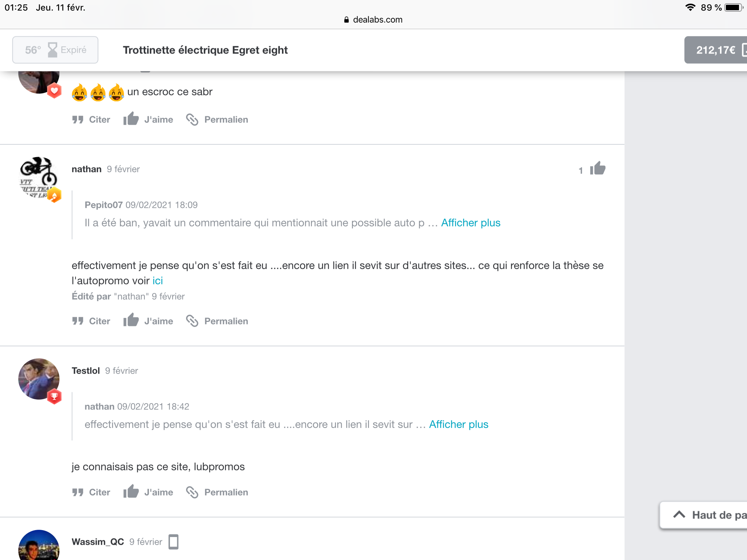Quote the 'un escroc ce sabr' comment
747x560 pixels.
pos(91,120)
